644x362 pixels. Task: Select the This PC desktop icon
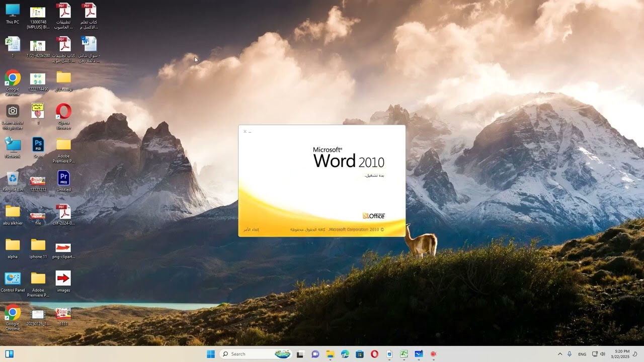coord(13,14)
